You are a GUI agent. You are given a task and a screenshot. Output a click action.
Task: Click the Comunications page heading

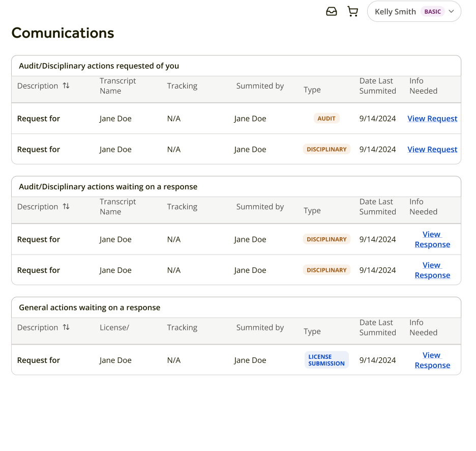[x=63, y=33]
